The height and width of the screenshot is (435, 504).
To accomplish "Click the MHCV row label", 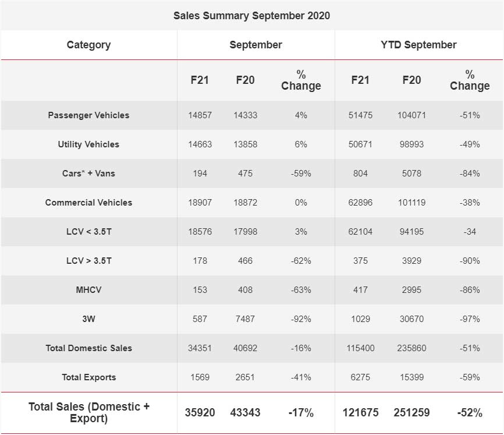I will [x=88, y=290].
